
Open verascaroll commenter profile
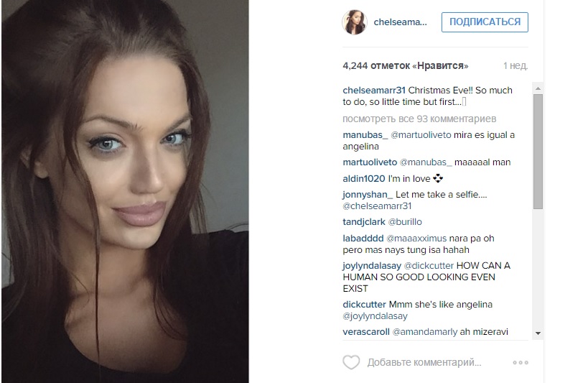coord(366,332)
